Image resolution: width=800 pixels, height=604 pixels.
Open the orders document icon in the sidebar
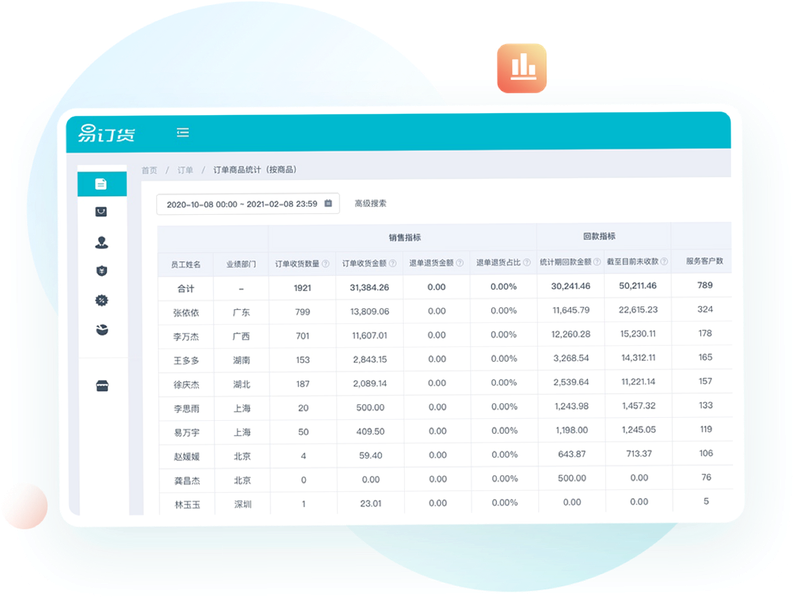click(101, 184)
